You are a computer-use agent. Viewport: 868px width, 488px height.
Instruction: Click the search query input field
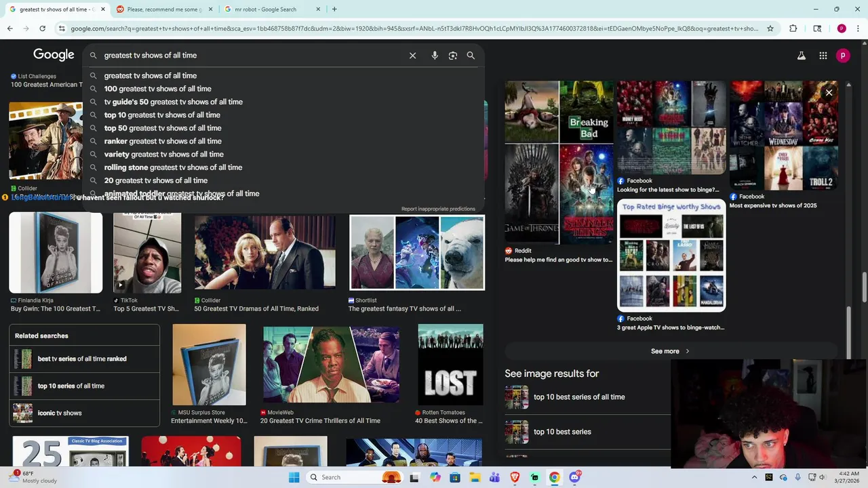coord(251,56)
